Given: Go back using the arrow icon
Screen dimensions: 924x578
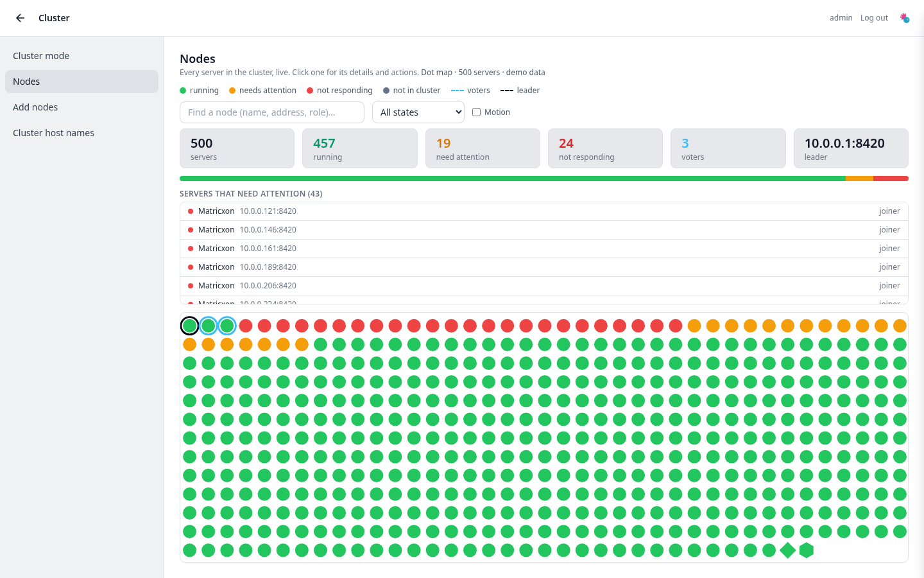Looking at the screenshot, I should tap(21, 18).
